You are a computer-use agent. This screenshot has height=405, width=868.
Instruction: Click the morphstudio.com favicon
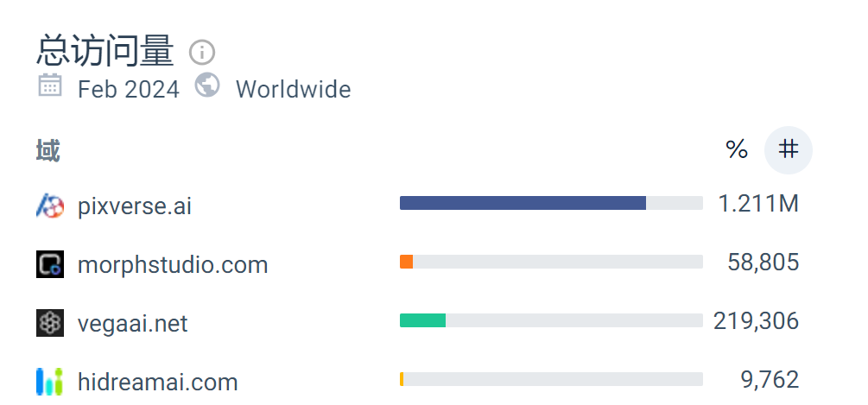pos(50,264)
